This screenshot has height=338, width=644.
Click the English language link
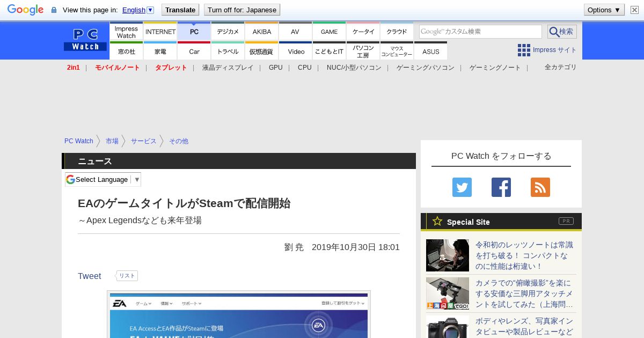(134, 10)
